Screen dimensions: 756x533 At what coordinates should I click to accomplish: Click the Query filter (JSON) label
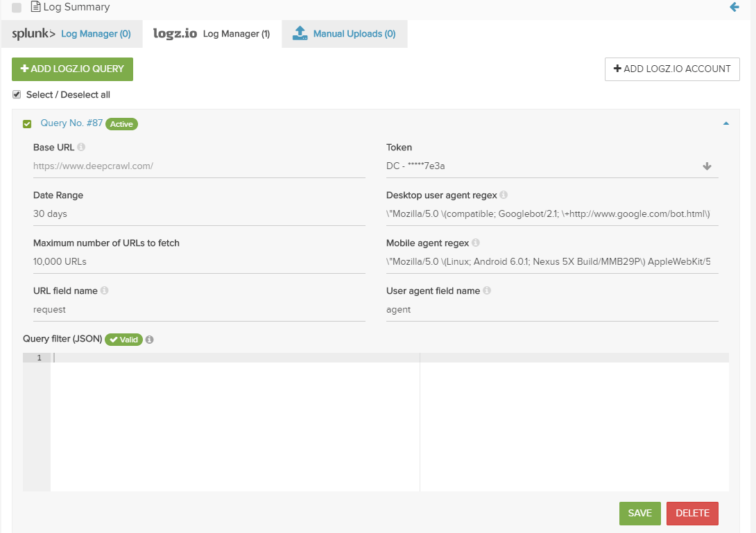point(62,339)
